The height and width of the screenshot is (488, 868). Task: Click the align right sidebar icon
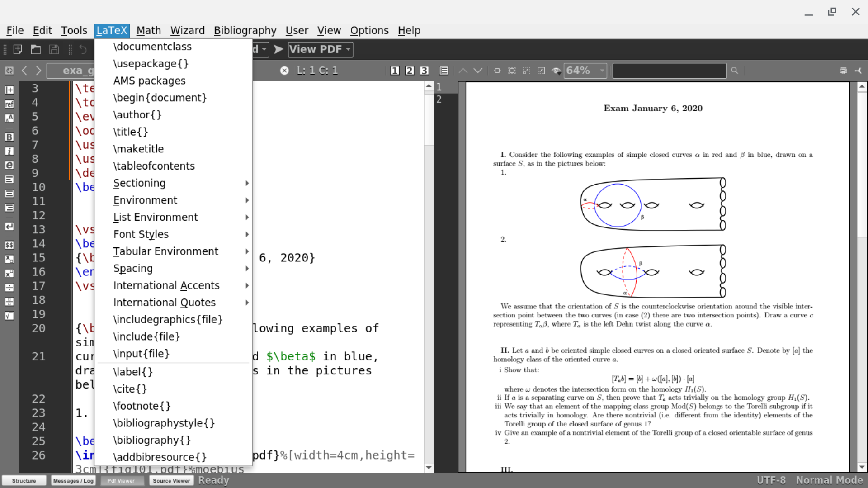point(9,208)
